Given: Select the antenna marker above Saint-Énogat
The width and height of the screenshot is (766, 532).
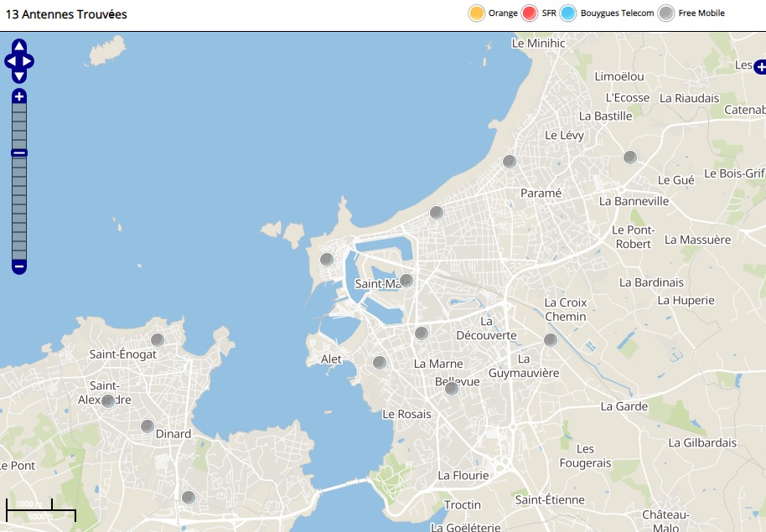Looking at the screenshot, I should pyautogui.click(x=158, y=339).
